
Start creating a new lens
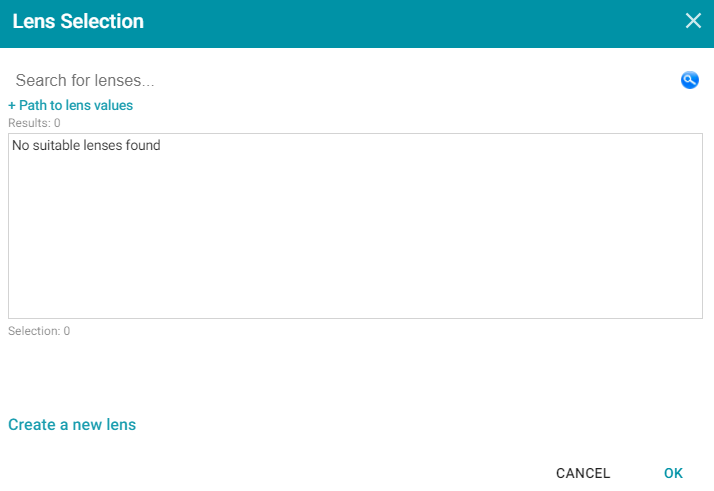coord(72,425)
